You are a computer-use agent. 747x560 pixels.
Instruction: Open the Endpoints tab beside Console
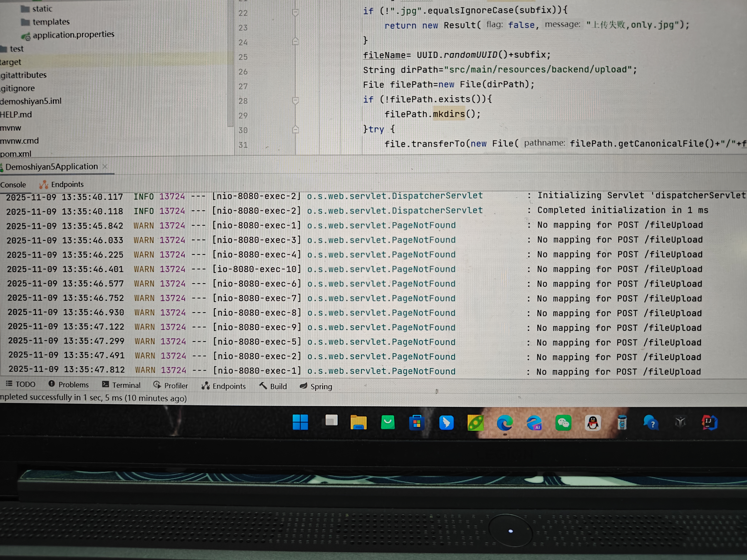(x=61, y=184)
